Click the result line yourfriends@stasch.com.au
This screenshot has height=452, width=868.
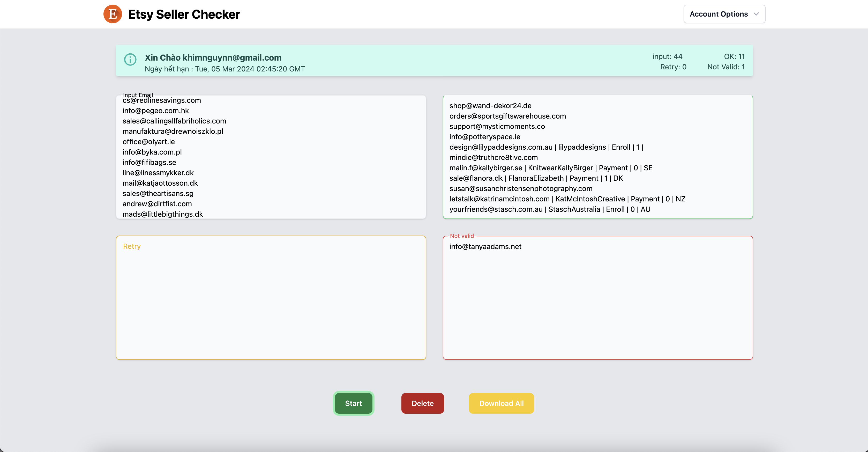pos(550,209)
